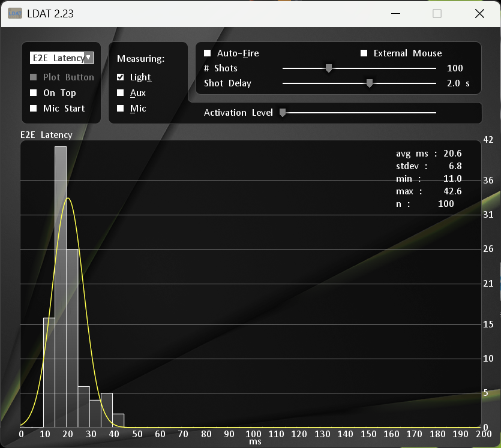Enable the Mic measuring checkbox
This screenshot has width=501, height=448.
click(120, 108)
